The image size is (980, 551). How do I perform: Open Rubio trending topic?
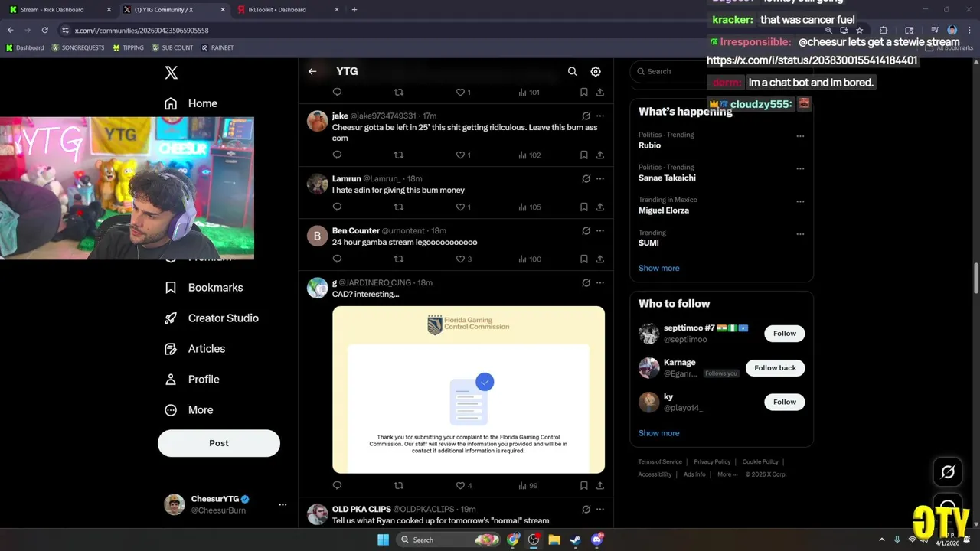649,145
